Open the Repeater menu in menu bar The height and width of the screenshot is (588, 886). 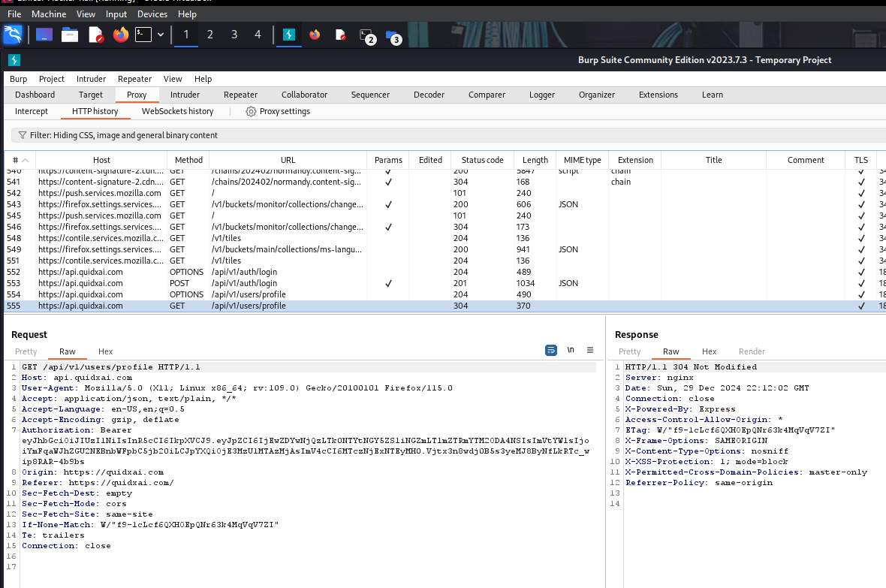tap(134, 79)
